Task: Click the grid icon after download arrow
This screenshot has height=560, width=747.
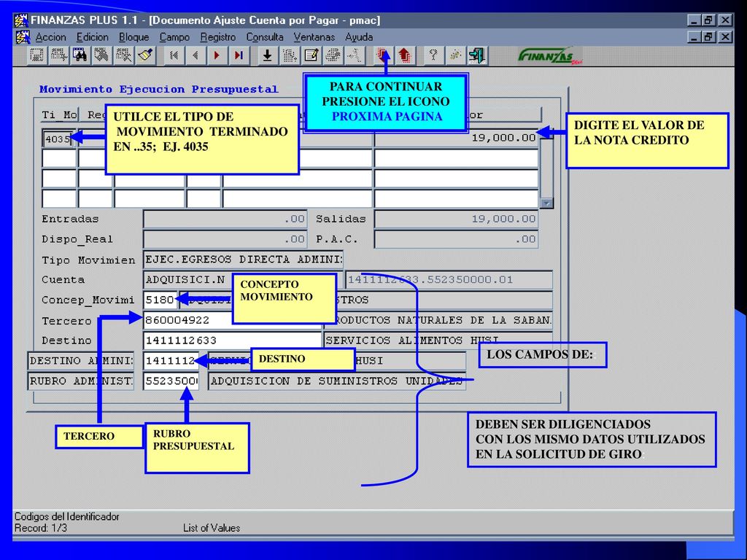Action: tap(289, 55)
